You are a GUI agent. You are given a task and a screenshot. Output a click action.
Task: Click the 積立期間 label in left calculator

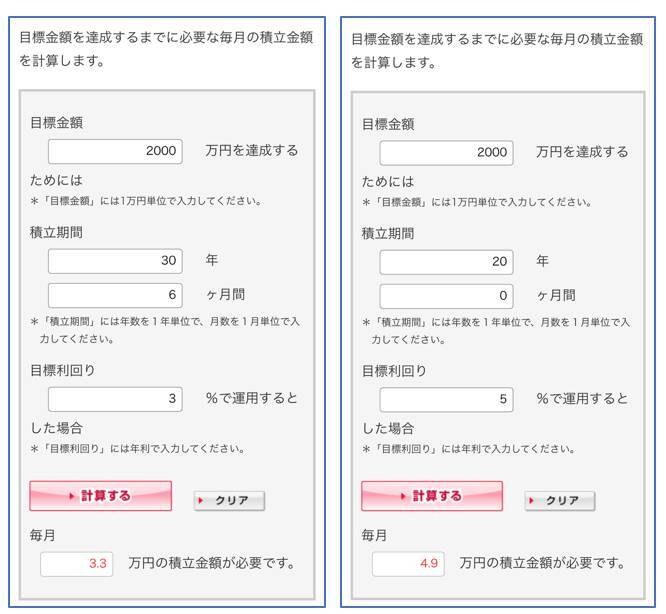coord(55,232)
